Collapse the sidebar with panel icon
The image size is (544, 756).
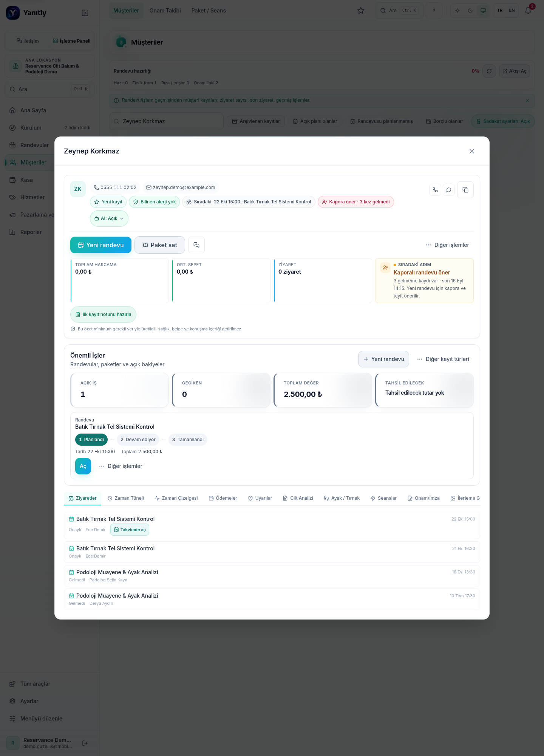[x=85, y=13]
